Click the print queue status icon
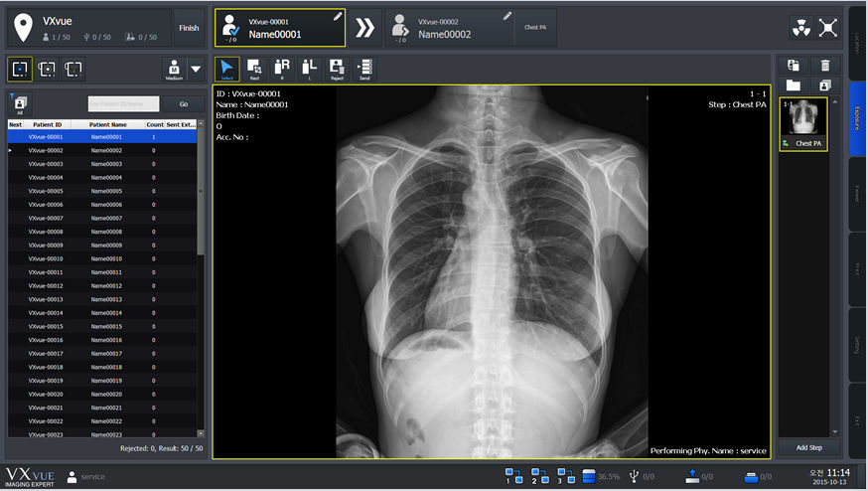The width and height of the screenshot is (868, 491). 751,477
